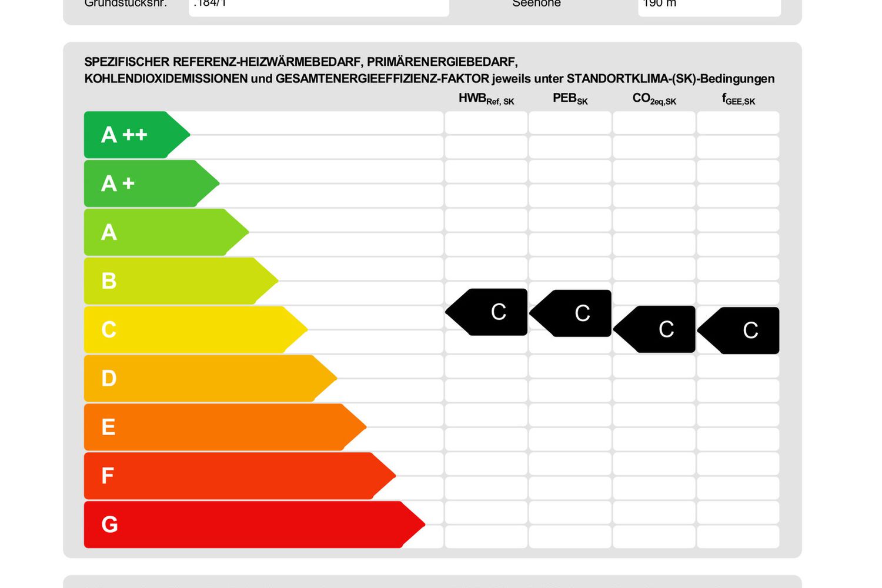Image resolution: width=882 pixels, height=588 pixels.
Task: Click the CO2eq,SK column header
Action: tap(654, 99)
